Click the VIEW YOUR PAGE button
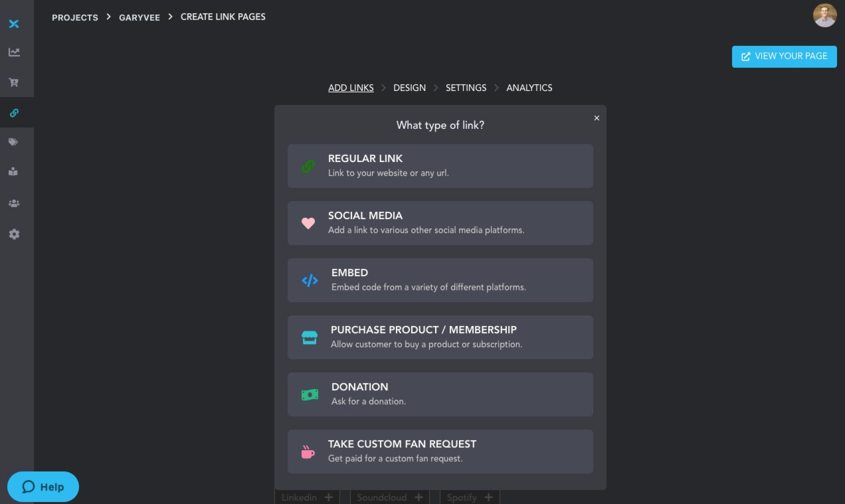Screen dimensions: 845x504 [784, 56]
